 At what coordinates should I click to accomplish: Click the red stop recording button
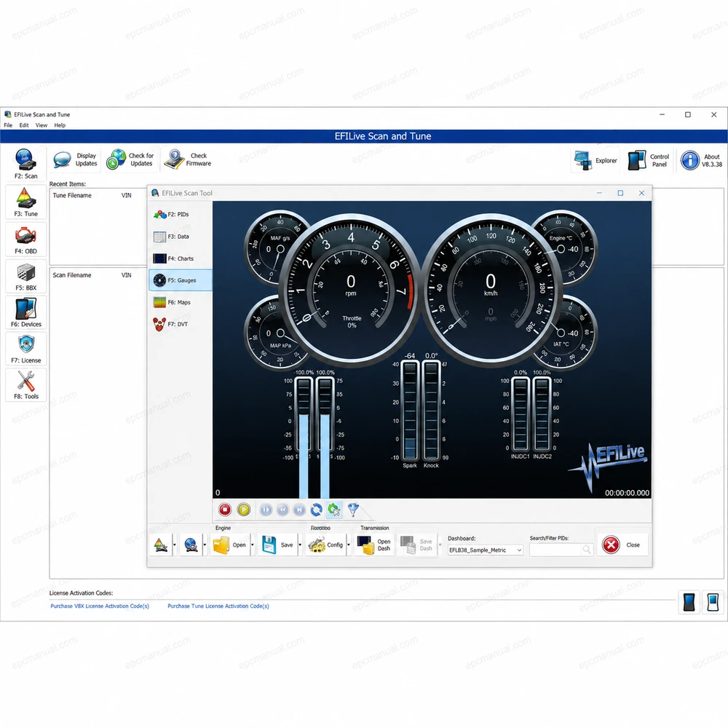pos(225,510)
